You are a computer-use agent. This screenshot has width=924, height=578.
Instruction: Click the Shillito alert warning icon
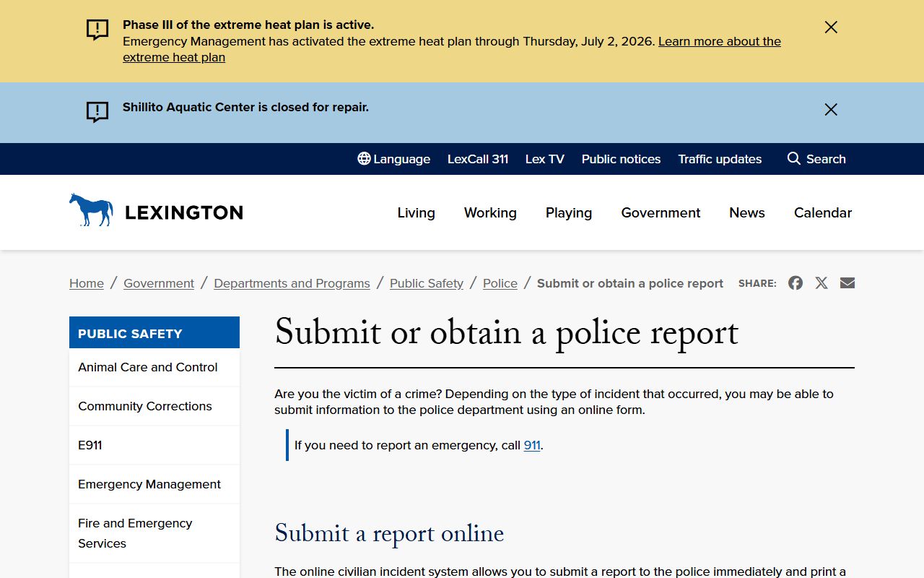[97, 112]
